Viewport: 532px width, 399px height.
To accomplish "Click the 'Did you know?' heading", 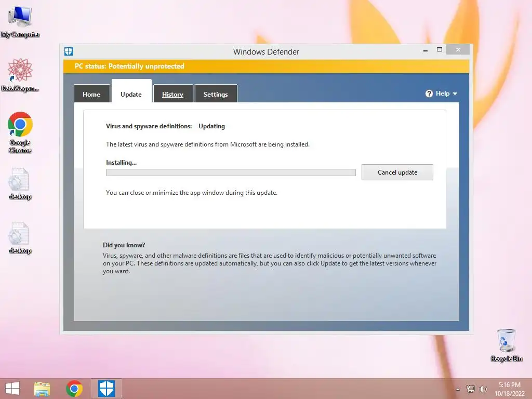I will (124, 245).
